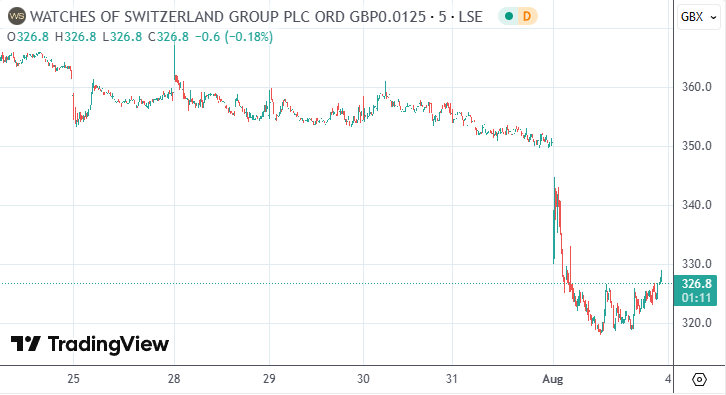Click the 28 date marker on timeline
Screen dimensions: 726x395
(x=174, y=379)
